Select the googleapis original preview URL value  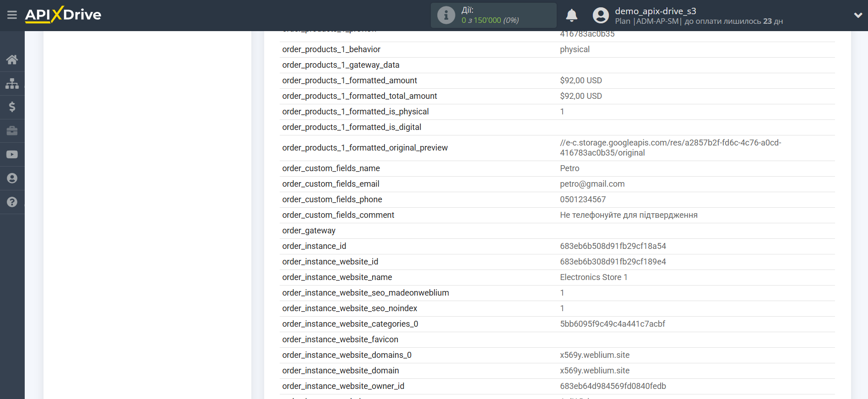(x=670, y=148)
